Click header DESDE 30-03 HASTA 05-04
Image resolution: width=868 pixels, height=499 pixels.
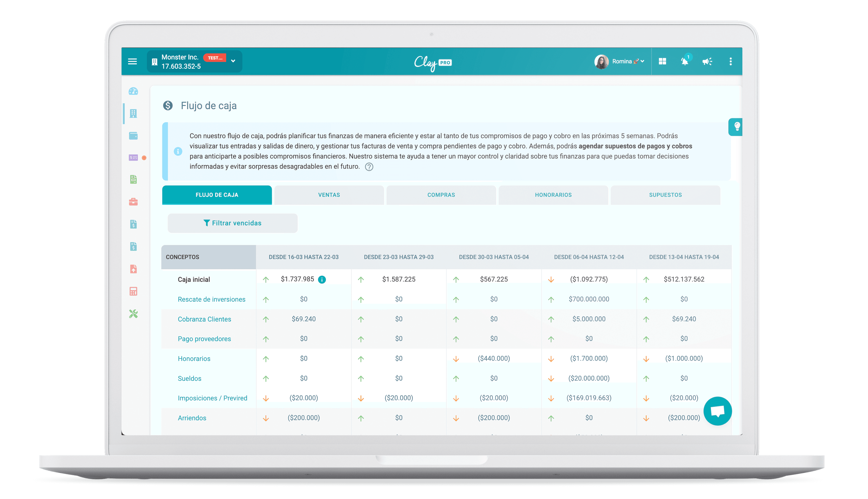493,257
